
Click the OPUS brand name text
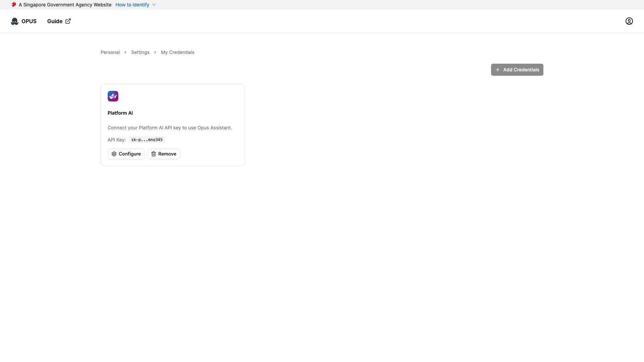pos(29,21)
